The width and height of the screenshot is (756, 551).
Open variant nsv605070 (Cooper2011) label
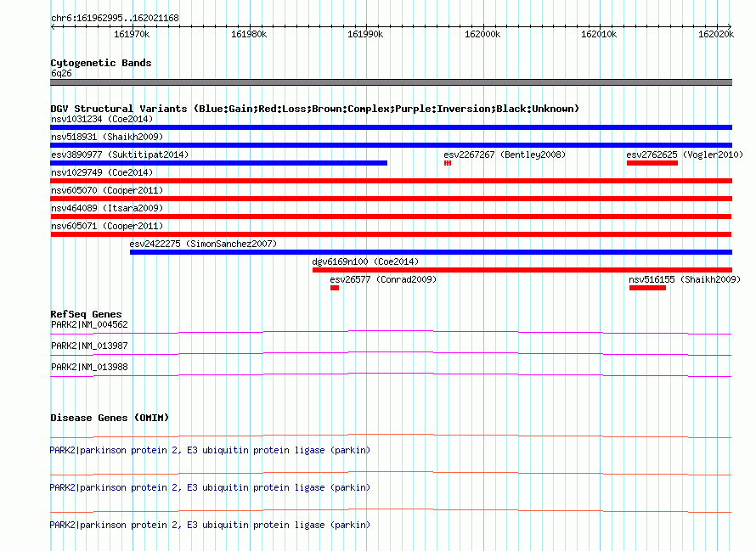tap(107, 190)
